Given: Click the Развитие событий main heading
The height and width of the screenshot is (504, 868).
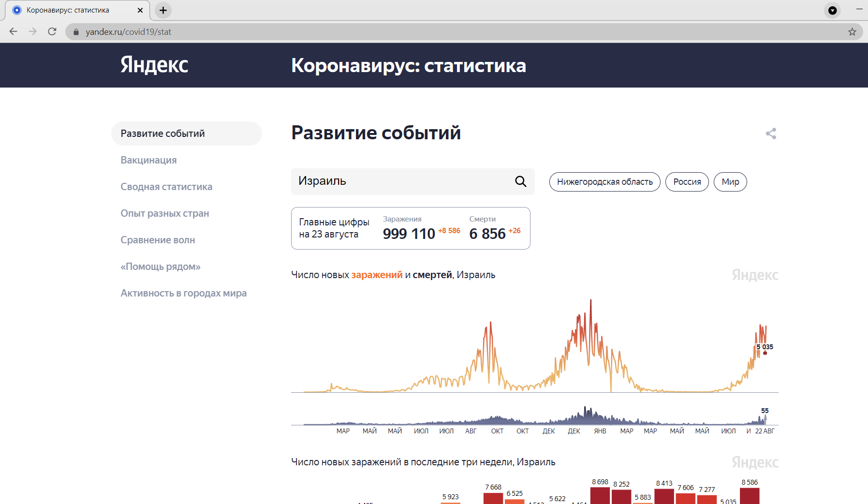Looking at the screenshot, I should [x=376, y=133].
